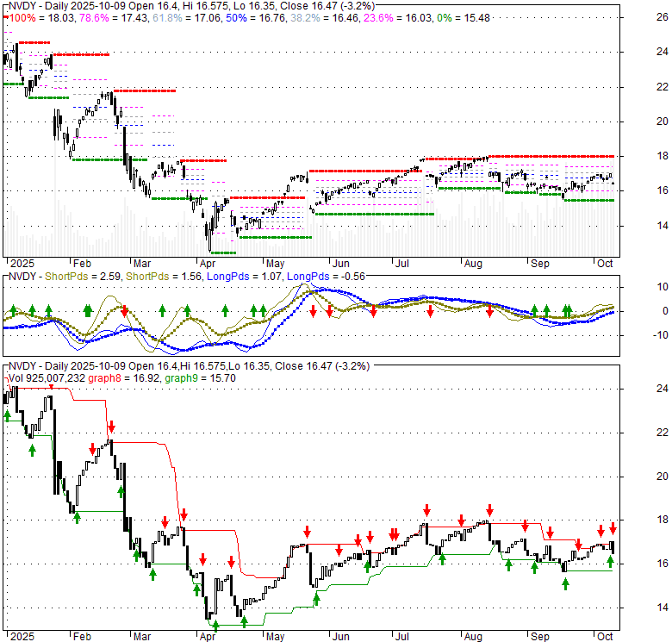Select the 'LongPds = -0.56' indicator label

(x=326, y=277)
